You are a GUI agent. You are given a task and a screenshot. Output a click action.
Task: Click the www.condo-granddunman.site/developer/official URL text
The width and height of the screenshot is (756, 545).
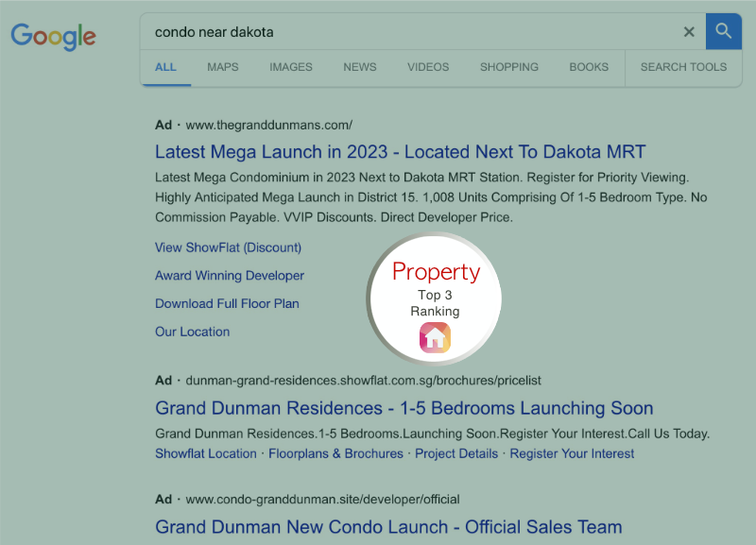(x=322, y=500)
